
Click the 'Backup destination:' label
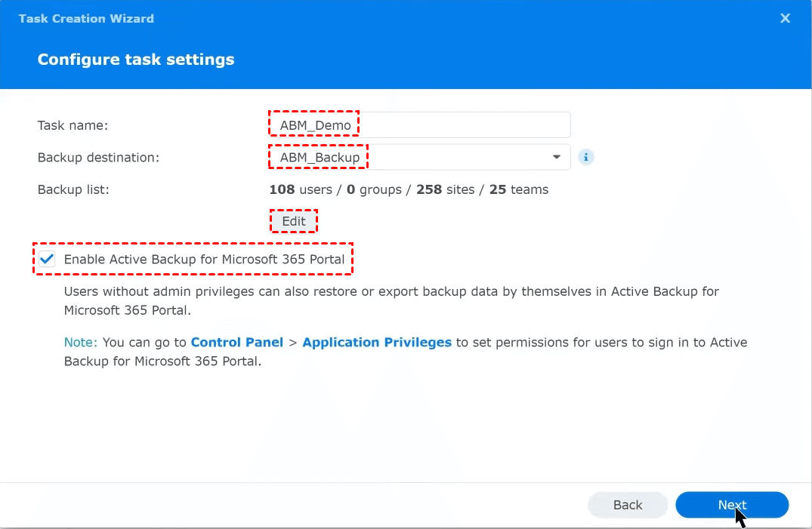point(98,157)
